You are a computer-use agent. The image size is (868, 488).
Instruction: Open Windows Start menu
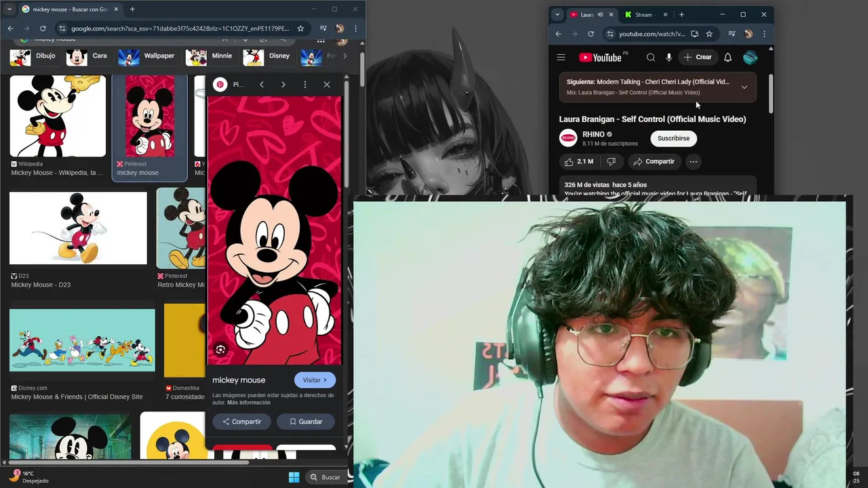point(294,477)
